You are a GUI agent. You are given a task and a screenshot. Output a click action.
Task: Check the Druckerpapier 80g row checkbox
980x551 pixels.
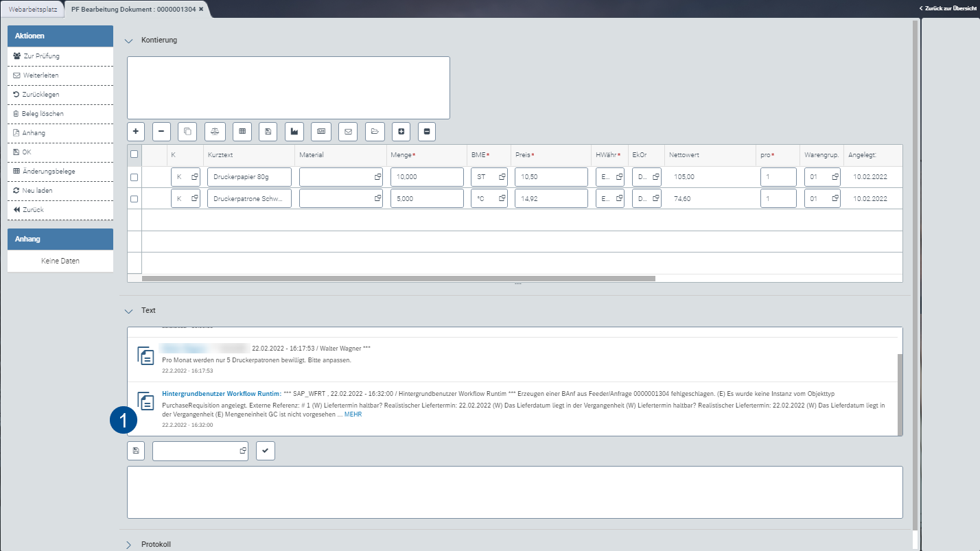click(135, 176)
